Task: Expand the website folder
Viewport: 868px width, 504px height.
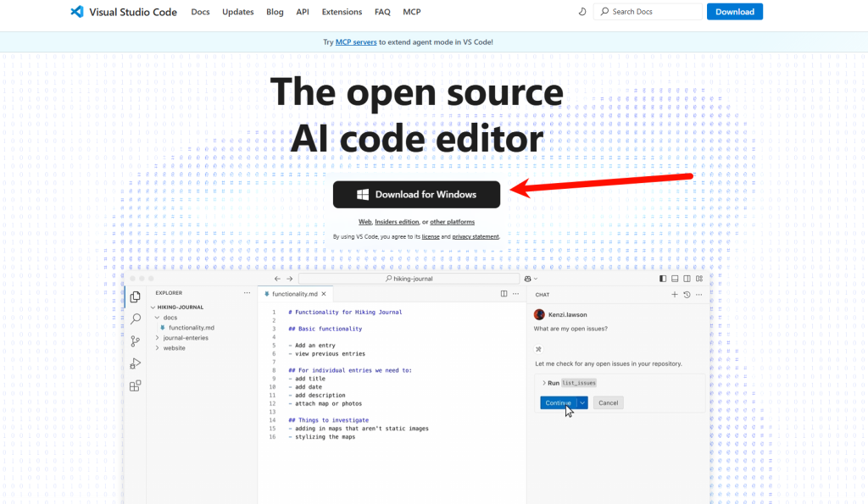Action: (157, 348)
